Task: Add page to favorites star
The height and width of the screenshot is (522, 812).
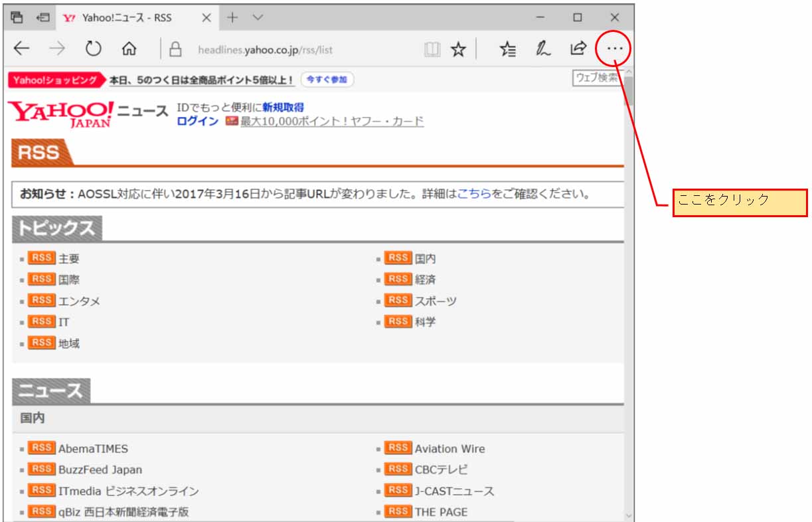Action: pos(458,49)
